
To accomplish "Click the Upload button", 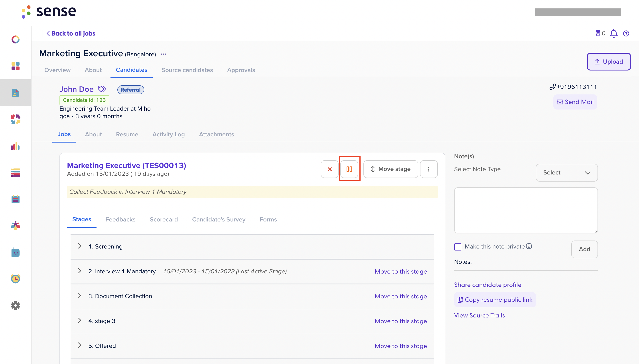I will point(609,61).
